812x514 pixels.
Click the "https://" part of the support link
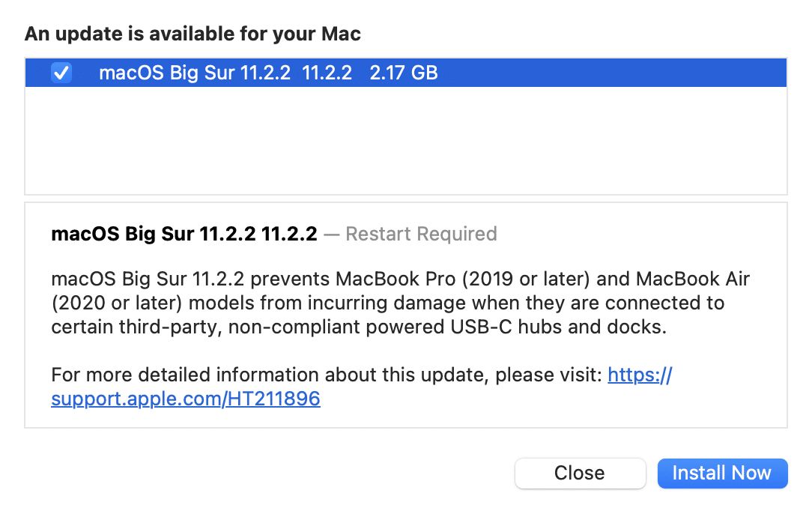click(639, 375)
